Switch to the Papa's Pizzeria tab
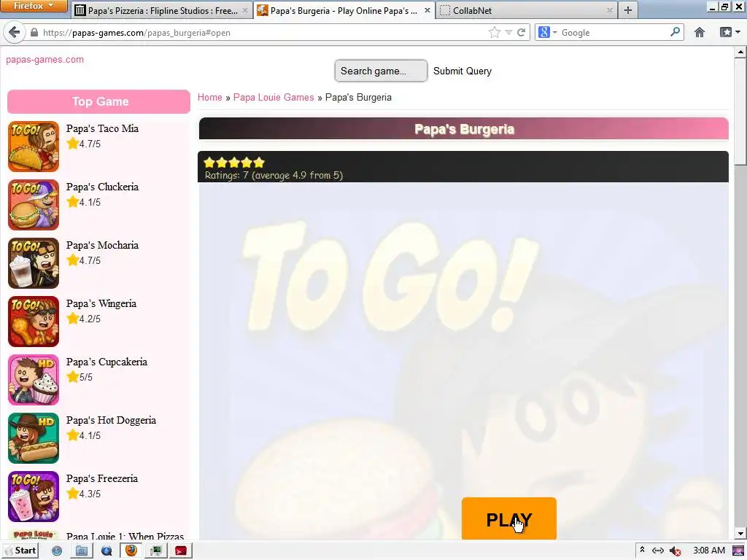 pyautogui.click(x=162, y=10)
